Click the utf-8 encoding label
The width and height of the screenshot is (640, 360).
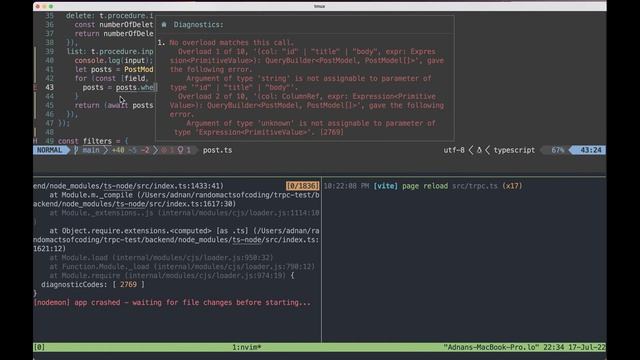pos(454,150)
